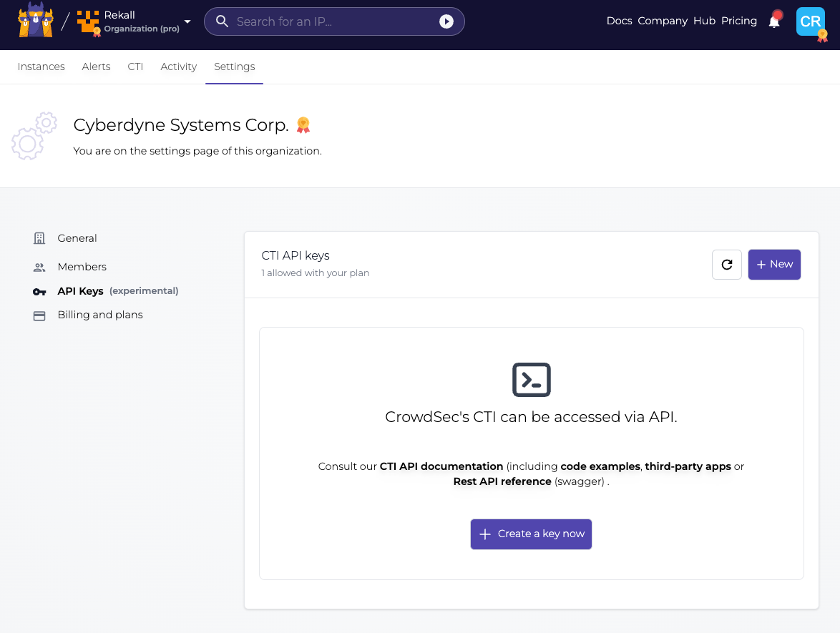Select General in settings sidebar
Image resolution: width=840 pixels, height=633 pixels.
tap(77, 238)
